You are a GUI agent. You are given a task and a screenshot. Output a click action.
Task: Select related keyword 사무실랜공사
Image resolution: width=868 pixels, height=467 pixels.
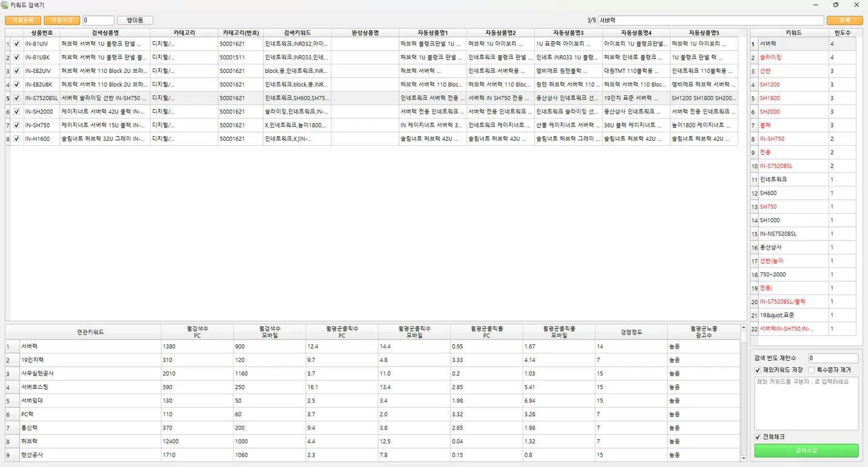(90, 373)
